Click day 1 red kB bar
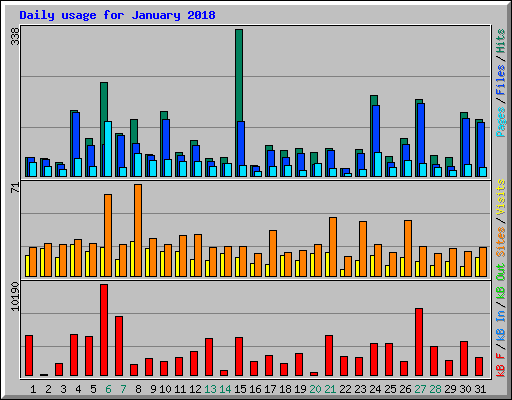 [x=29, y=356]
